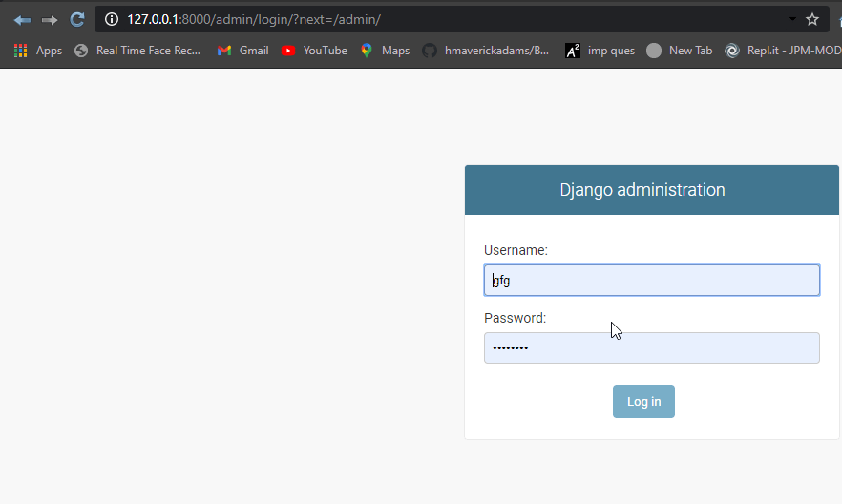Click the Django administration header text
842x504 pixels.
tap(642, 189)
